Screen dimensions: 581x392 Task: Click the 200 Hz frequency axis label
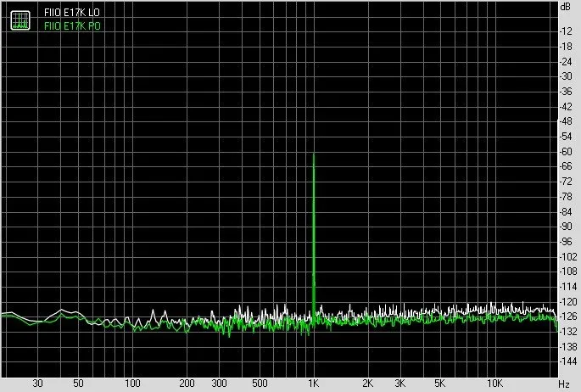tap(187, 384)
